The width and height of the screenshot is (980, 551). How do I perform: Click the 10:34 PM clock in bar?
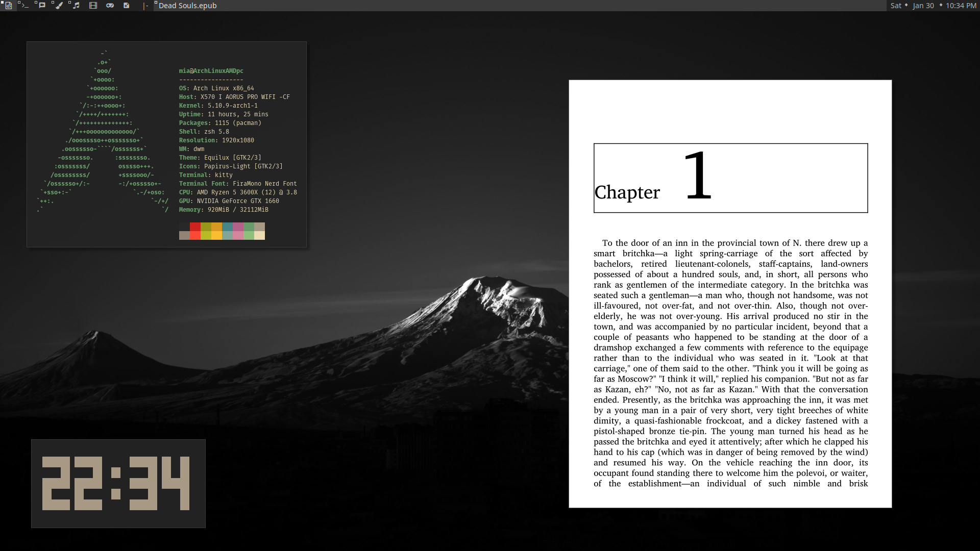point(961,6)
